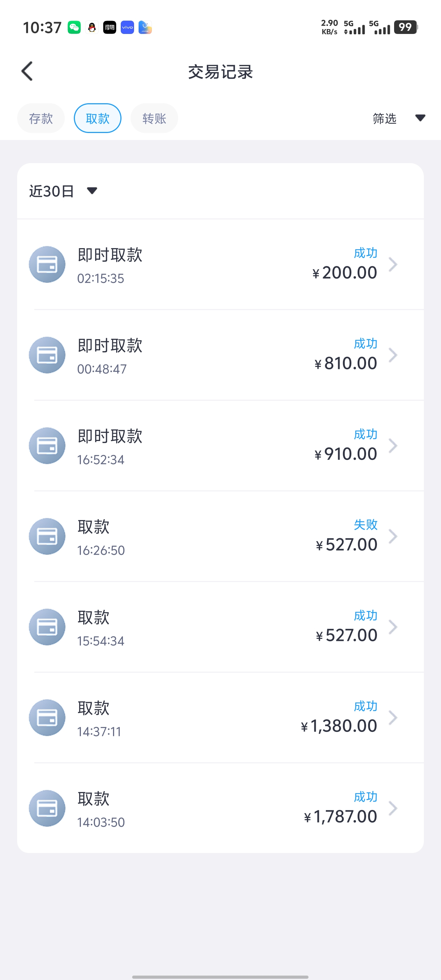Tap card icon of ¥810.00 withdrawal

point(47,355)
